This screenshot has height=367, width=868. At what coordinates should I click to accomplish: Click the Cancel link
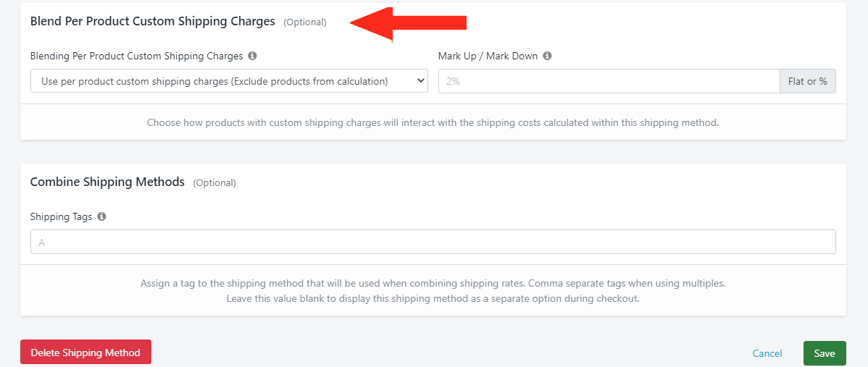(x=767, y=353)
